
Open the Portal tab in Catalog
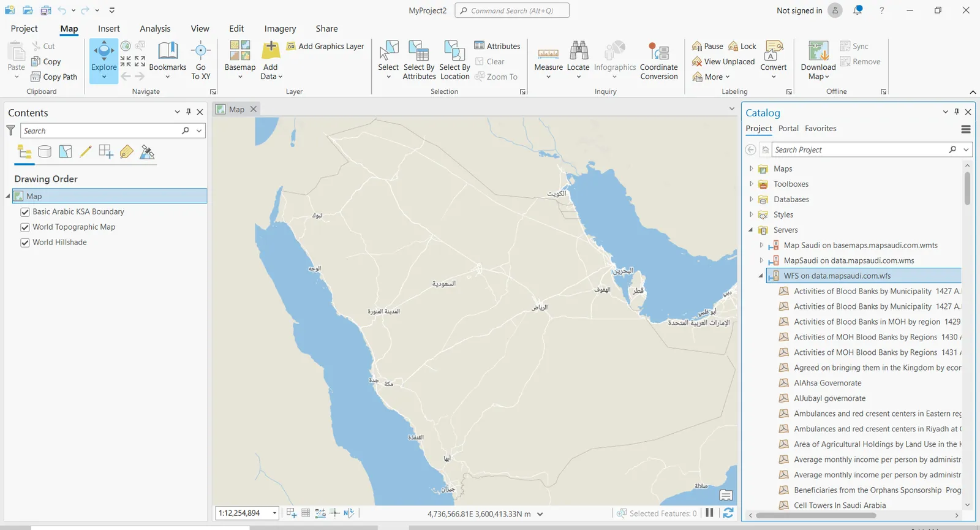pyautogui.click(x=788, y=129)
